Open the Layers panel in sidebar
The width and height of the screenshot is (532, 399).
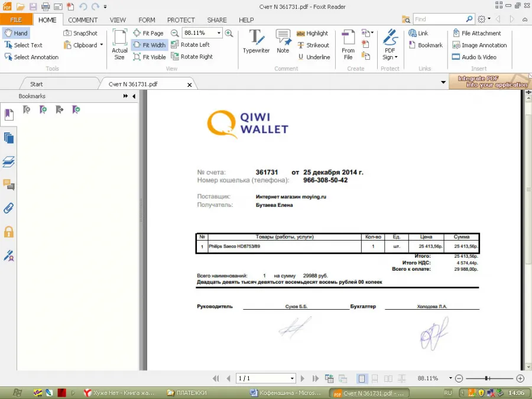[8, 161]
